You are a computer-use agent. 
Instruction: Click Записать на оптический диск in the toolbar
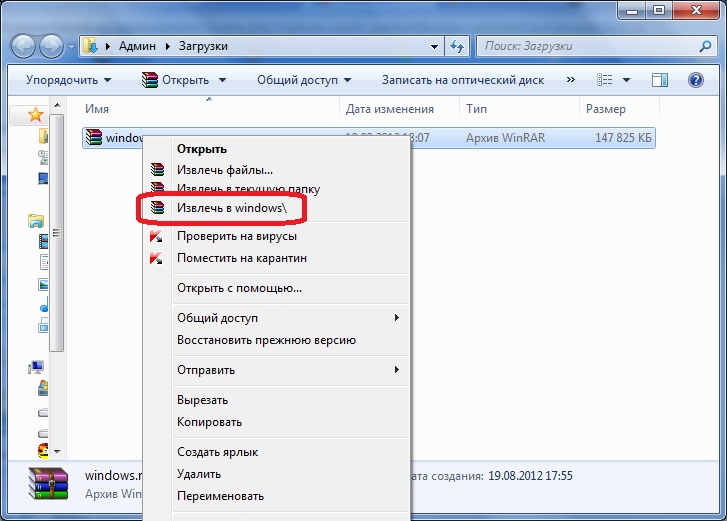coord(463,80)
